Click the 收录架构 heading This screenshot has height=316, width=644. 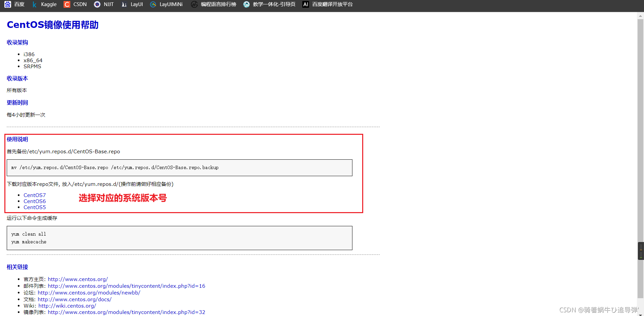pos(17,42)
